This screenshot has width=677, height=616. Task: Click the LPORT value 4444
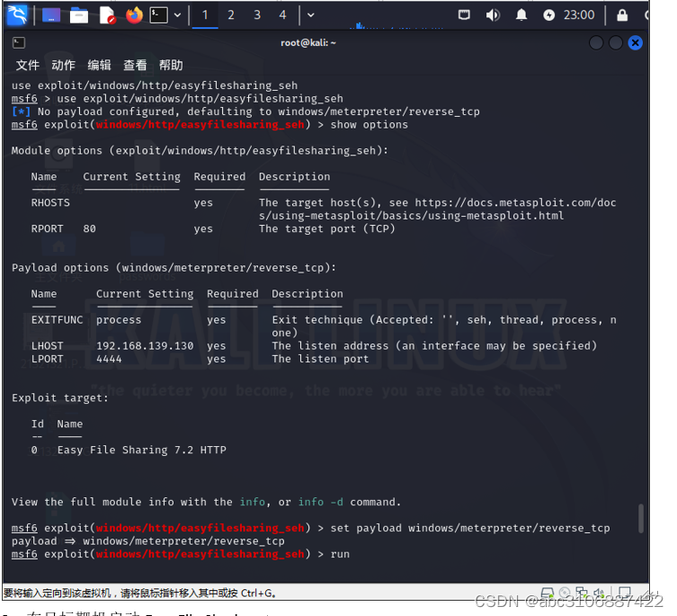(109, 359)
